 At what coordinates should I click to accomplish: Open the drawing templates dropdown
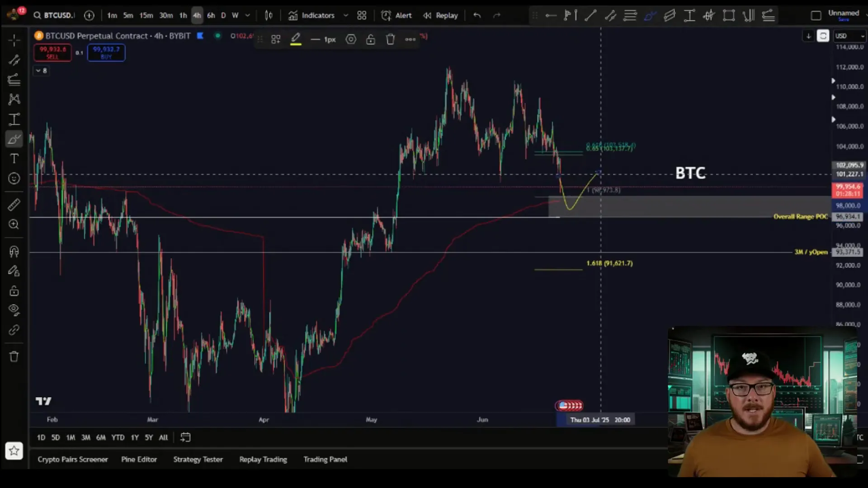[x=276, y=39]
